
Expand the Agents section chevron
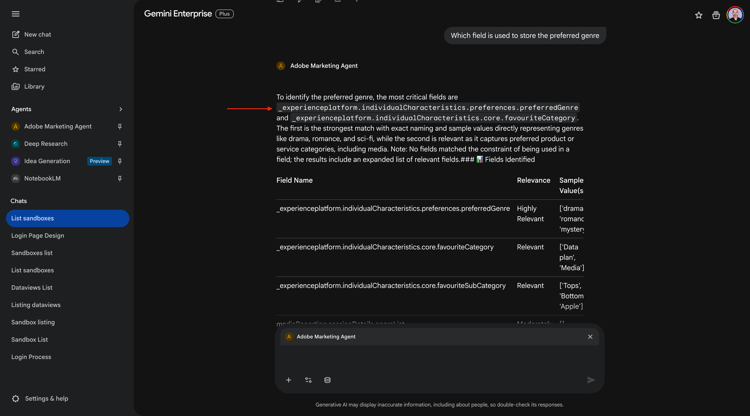pyautogui.click(x=121, y=109)
